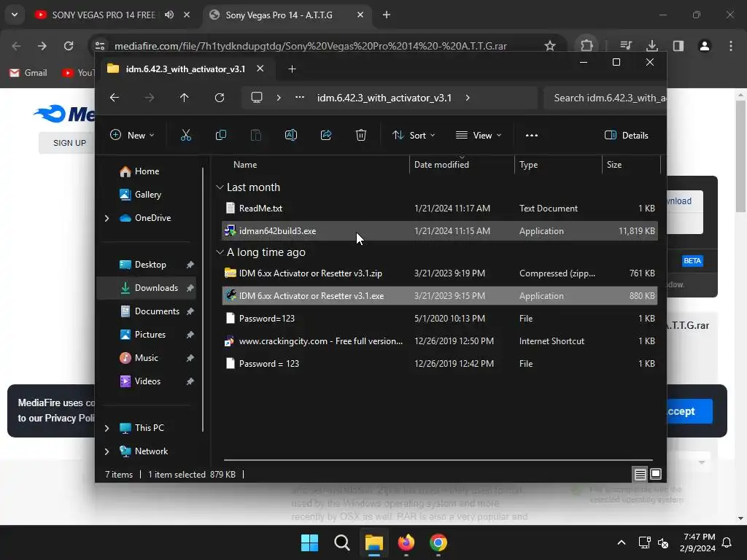Click the Explorer search box
Screen dimensions: 747x560
pos(605,98)
